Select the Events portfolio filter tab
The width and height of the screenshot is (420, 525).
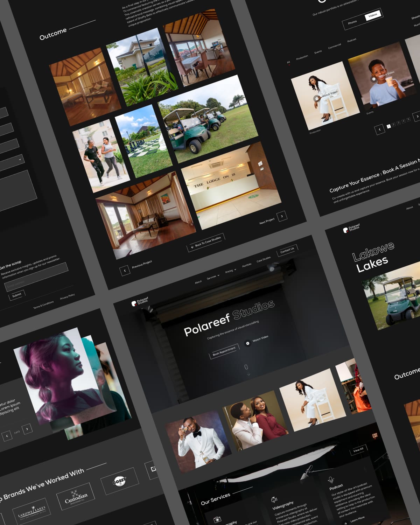point(318,52)
